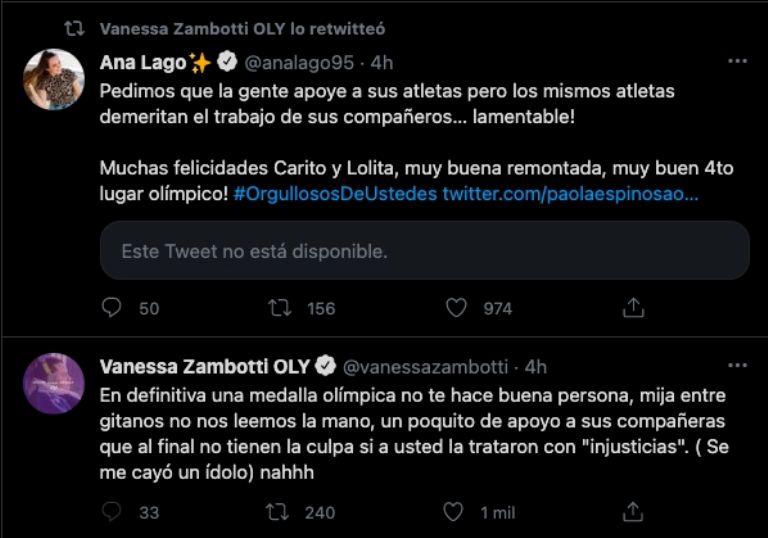This screenshot has width=768, height=538.
Task: Reply to Ana Lago's tweet
Action: [x=112, y=308]
